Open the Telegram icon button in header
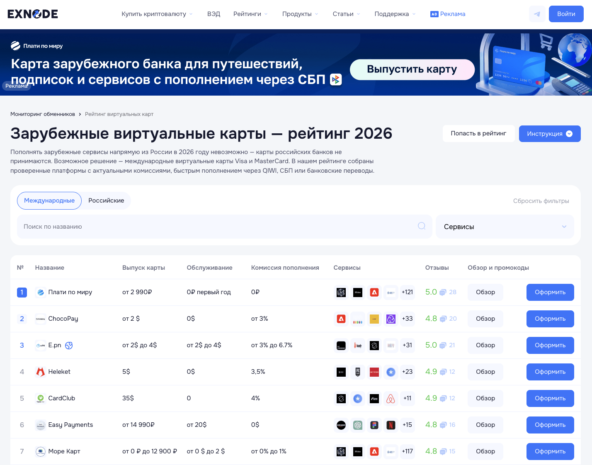The height and width of the screenshot is (465, 592). pyautogui.click(x=537, y=14)
